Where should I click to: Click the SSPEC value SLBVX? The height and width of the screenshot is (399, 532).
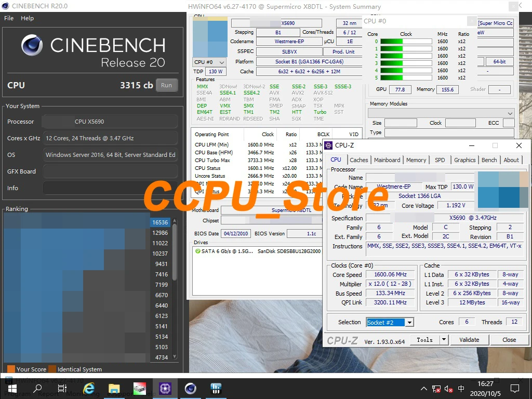(289, 51)
